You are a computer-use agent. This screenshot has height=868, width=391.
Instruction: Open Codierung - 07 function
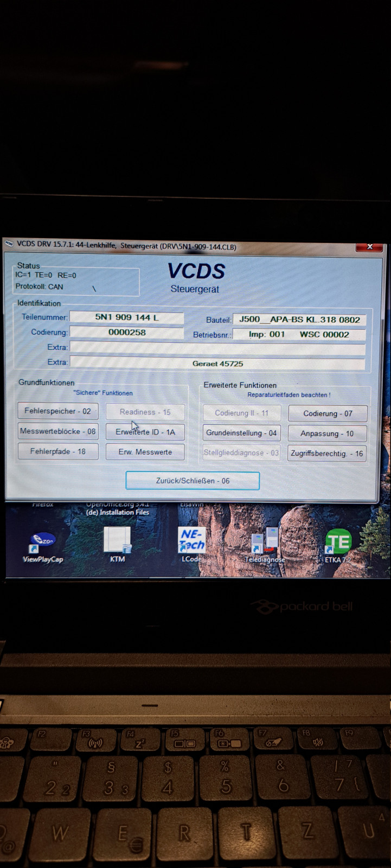[x=328, y=413]
